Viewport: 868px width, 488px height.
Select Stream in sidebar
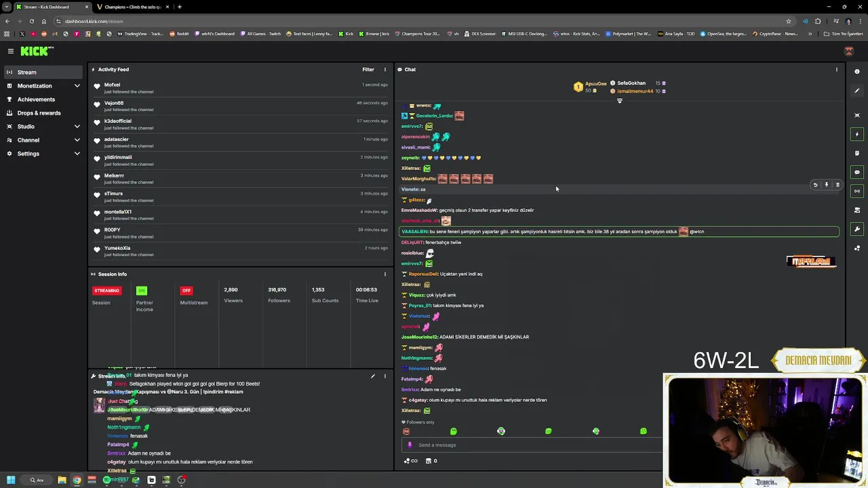pyautogui.click(x=42, y=72)
